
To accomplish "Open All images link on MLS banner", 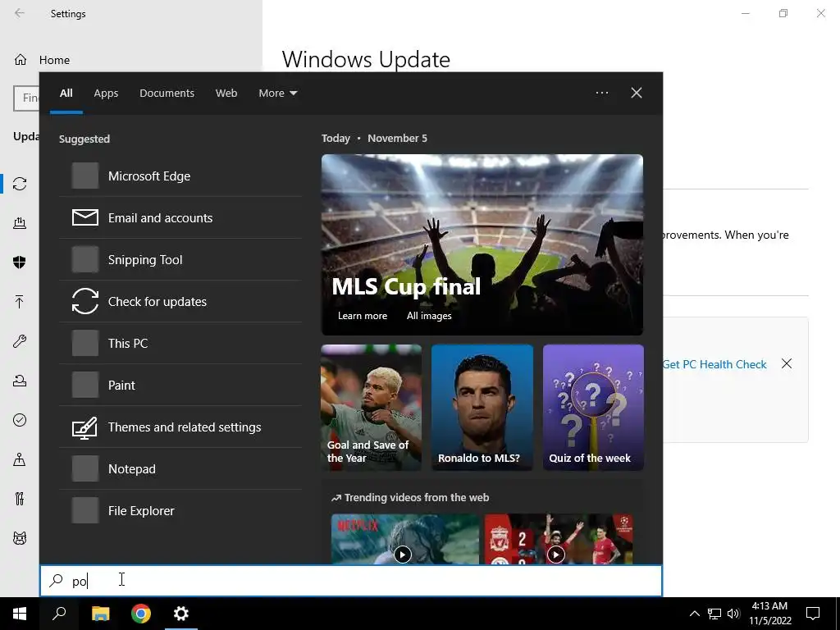I will coord(428,316).
